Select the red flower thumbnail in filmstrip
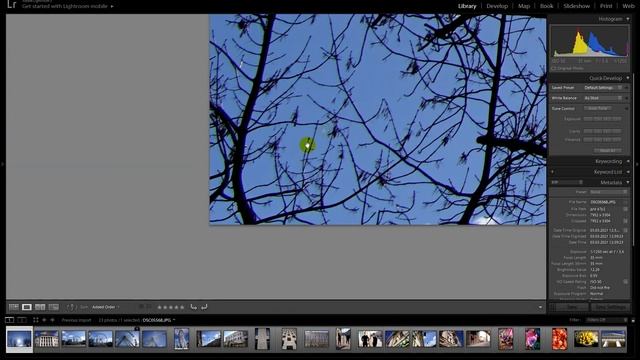This screenshot has width=640, height=360. [x=560, y=339]
